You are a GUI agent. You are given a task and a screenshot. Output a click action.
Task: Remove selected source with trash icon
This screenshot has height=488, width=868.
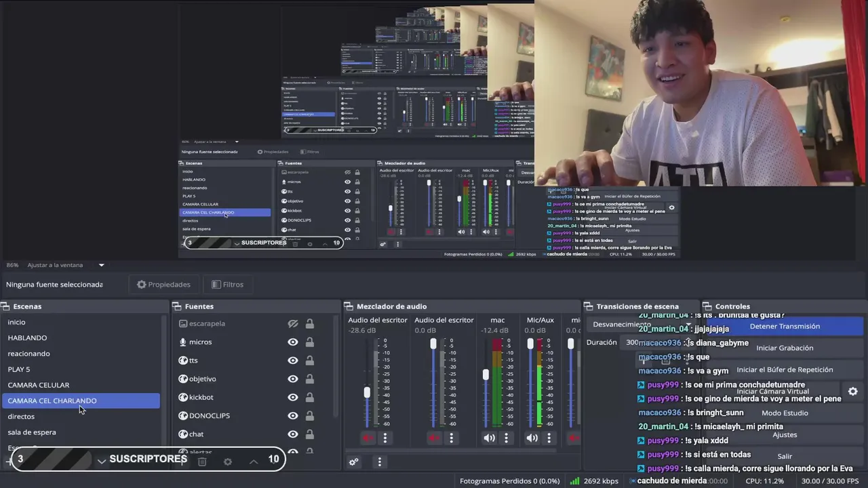point(202,462)
